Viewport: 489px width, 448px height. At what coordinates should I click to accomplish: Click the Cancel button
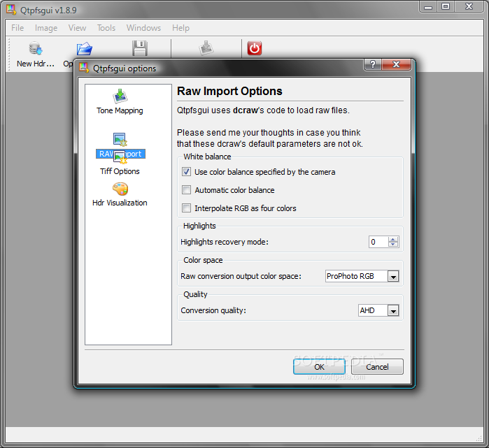(x=377, y=367)
